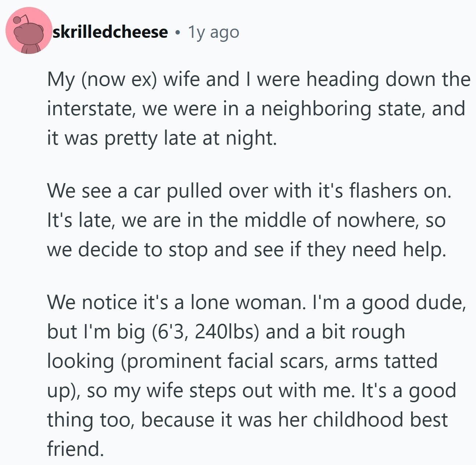
Task: Click the phrase 'her childhood best' in the comment
Action: (x=381, y=420)
